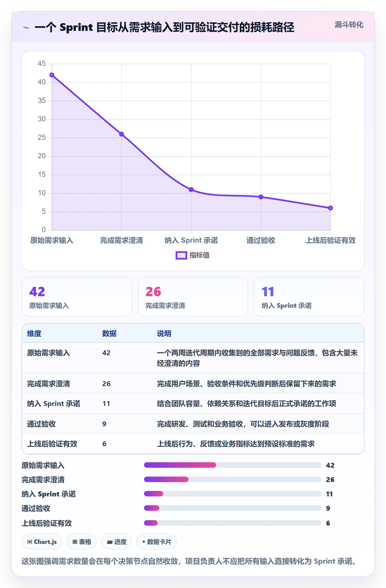Click the 数据 column header

pos(109,333)
